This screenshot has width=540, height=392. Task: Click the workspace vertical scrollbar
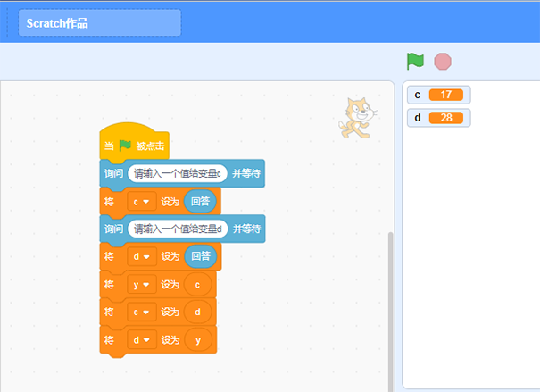(390, 304)
